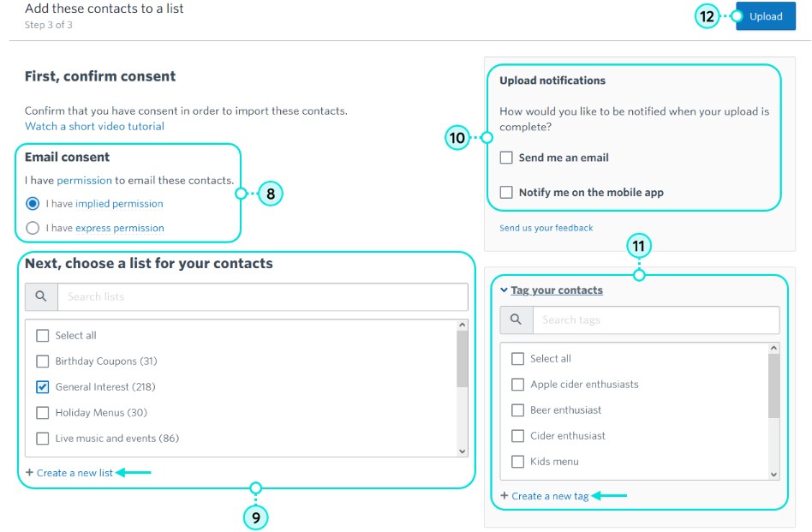Check Live music and events (86) list
The height and width of the screenshot is (532, 812).
coord(43,439)
